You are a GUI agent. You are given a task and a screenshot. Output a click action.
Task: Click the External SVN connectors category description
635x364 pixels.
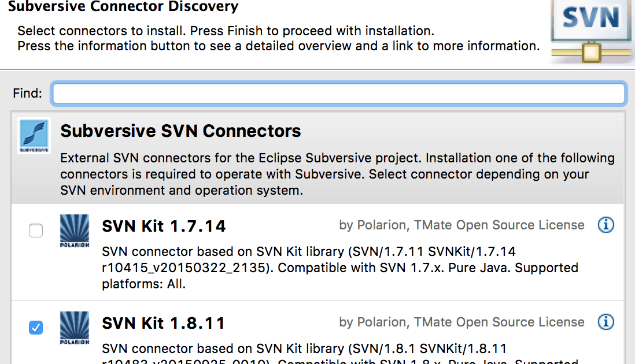point(338,174)
